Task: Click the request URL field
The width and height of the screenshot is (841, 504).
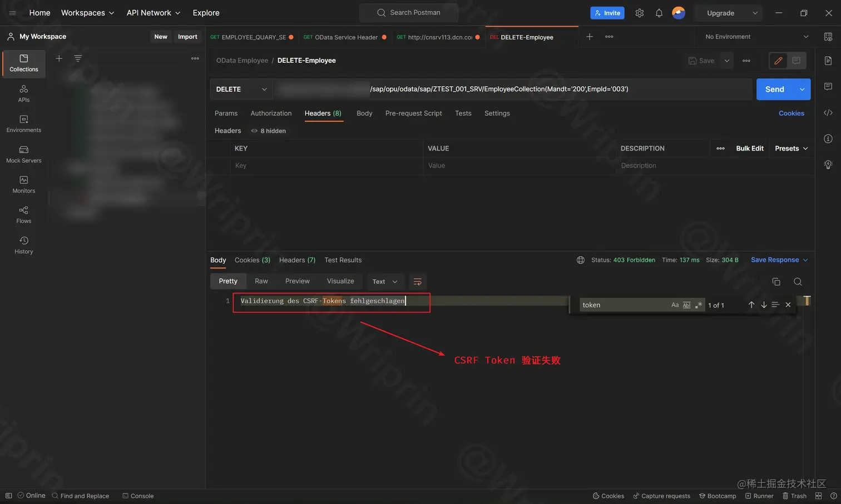Action: click(x=512, y=89)
